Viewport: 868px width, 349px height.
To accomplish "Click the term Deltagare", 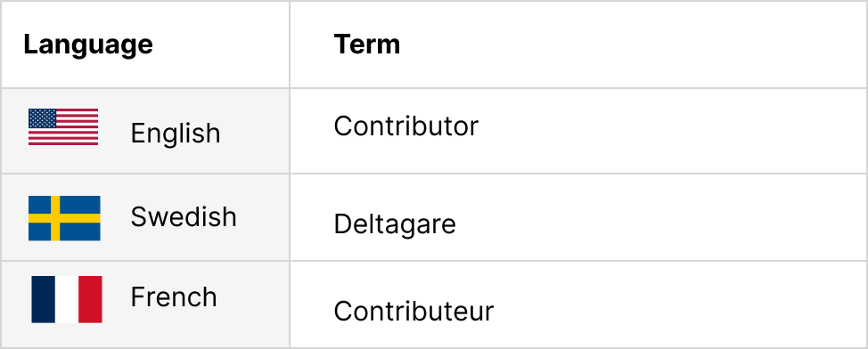I will tap(395, 224).
